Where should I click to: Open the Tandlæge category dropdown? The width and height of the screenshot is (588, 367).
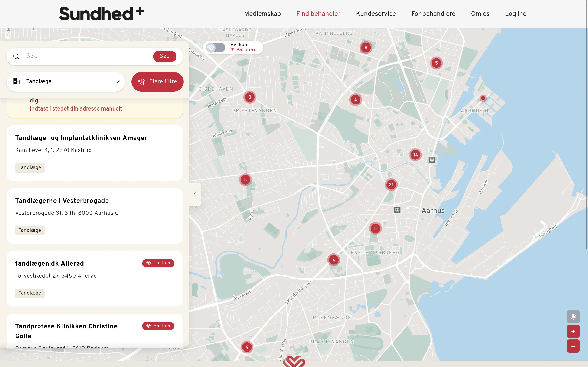click(x=66, y=82)
